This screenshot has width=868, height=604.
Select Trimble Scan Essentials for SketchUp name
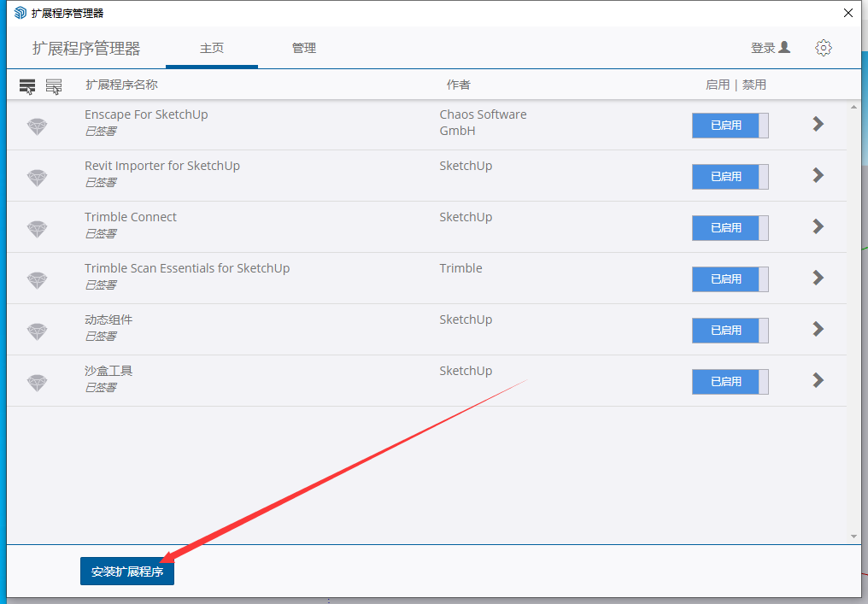[187, 268]
